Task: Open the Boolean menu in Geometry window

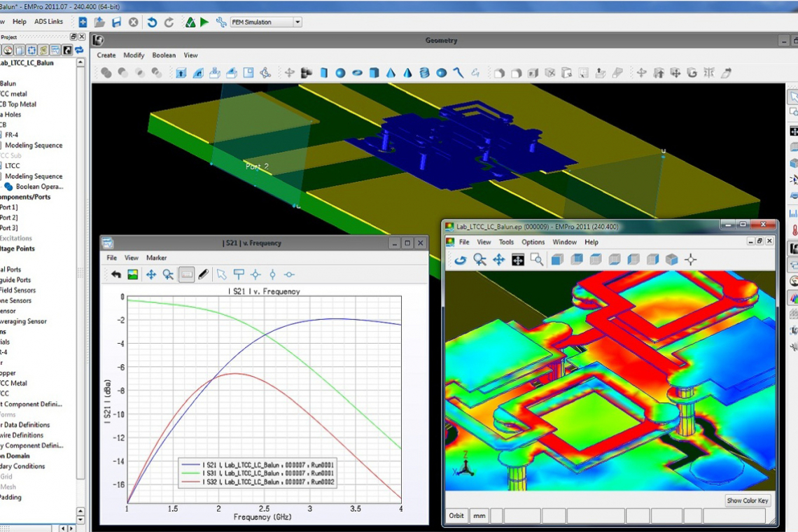Action: 164,55
